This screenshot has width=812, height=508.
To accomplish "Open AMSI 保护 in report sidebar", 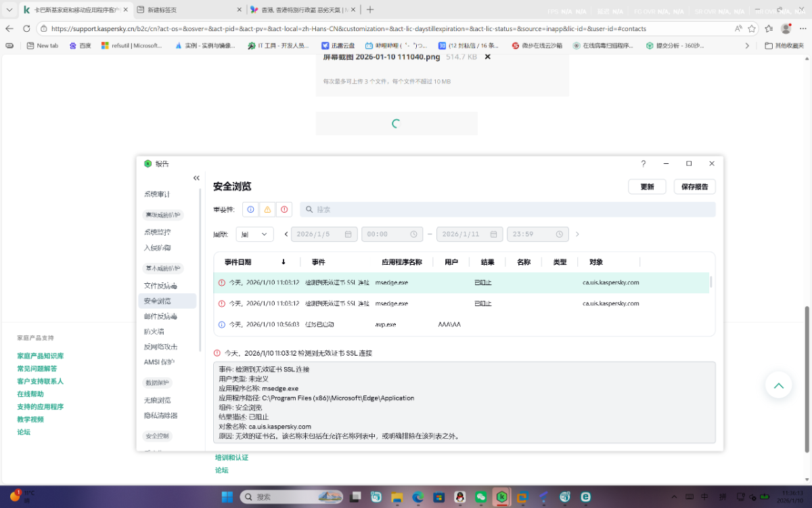I will pos(159,362).
